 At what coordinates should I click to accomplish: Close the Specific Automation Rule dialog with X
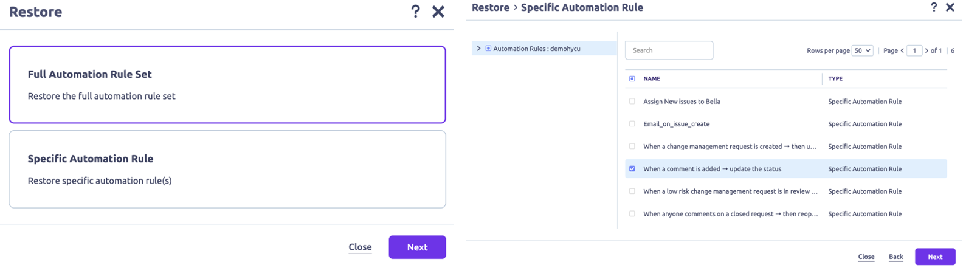point(950,7)
